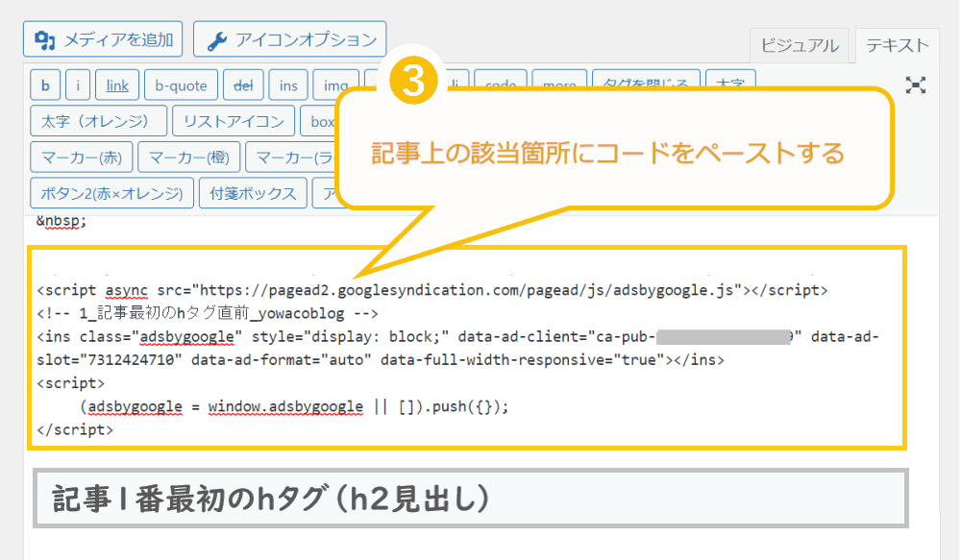Switch to the テキスト tab

tap(897, 45)
